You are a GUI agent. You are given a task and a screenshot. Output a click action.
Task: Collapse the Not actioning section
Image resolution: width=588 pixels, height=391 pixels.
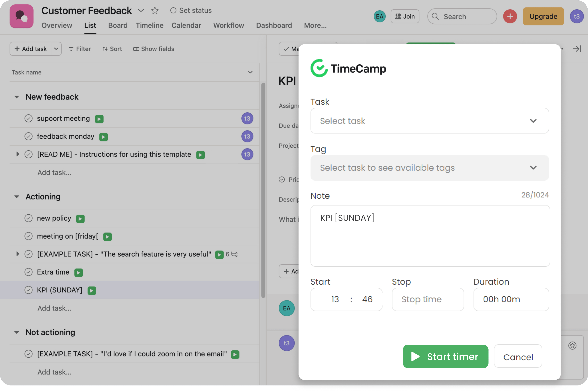pyautogui.click(x=17, y=332)
